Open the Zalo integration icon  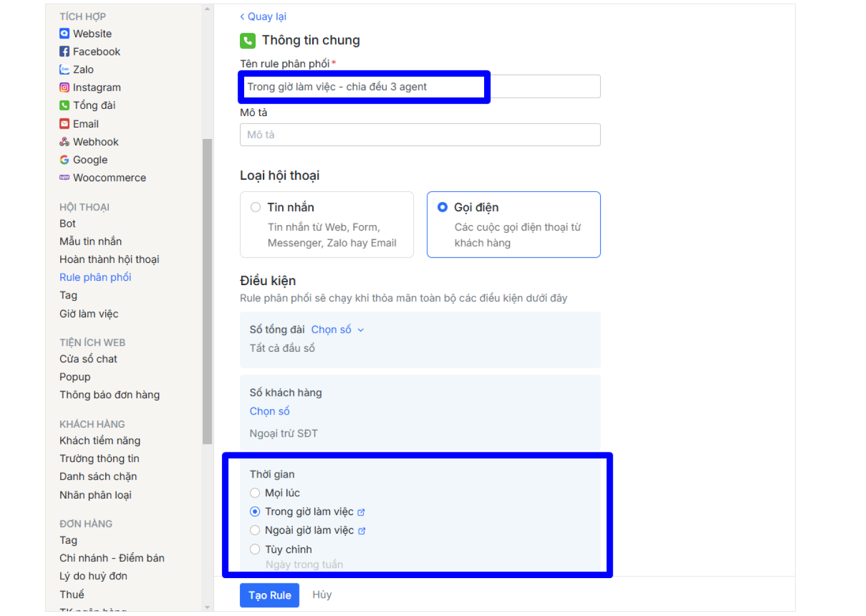[x=64, y=70]
